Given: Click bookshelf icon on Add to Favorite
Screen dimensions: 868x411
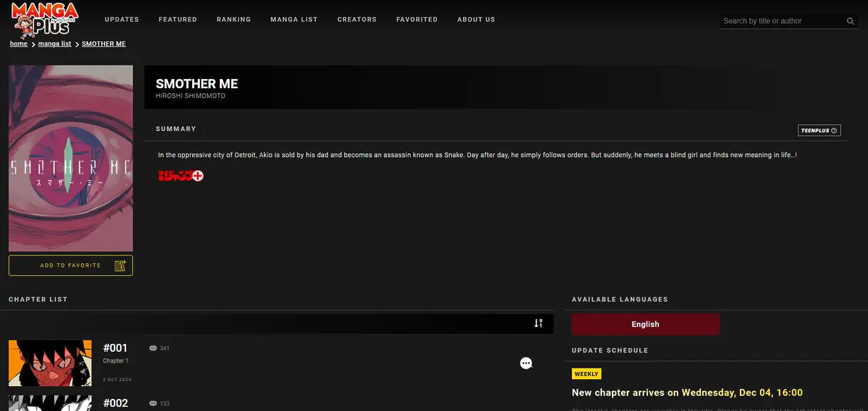Looking at the screenshot, I should coord(120,265).
